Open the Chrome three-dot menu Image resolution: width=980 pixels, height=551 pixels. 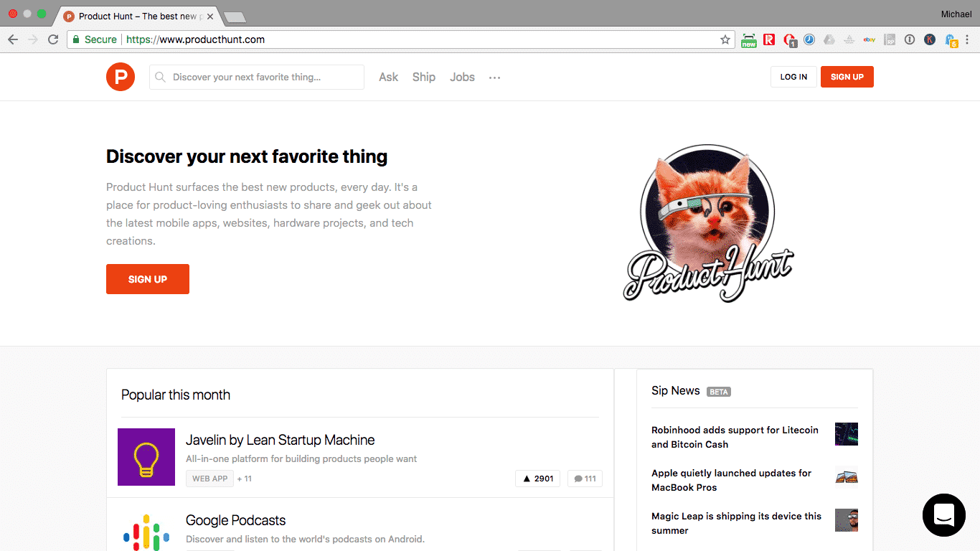click(968, 39)
